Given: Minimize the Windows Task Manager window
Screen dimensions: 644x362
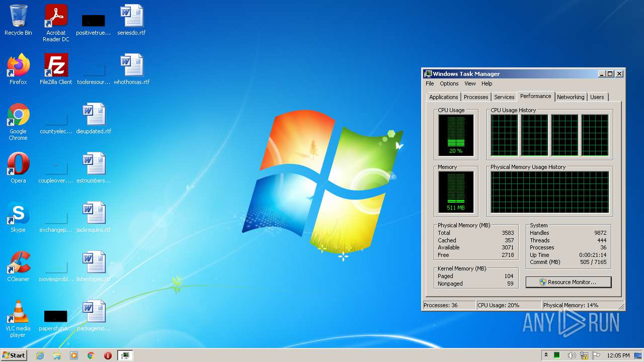Looking at the screenshot, I should click(602, 74).
